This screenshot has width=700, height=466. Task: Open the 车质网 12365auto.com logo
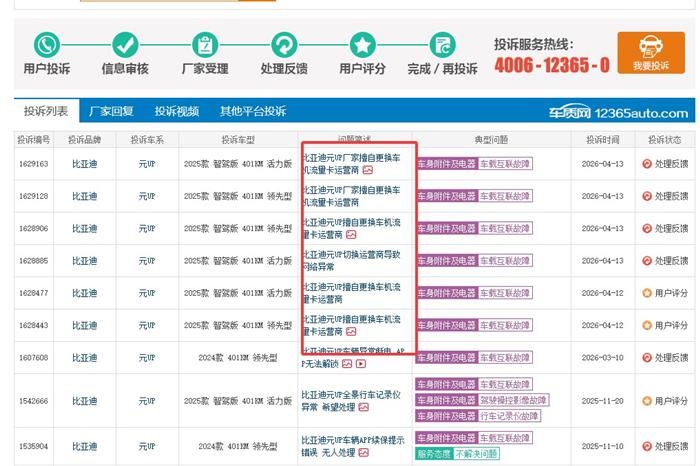[618, 113]
